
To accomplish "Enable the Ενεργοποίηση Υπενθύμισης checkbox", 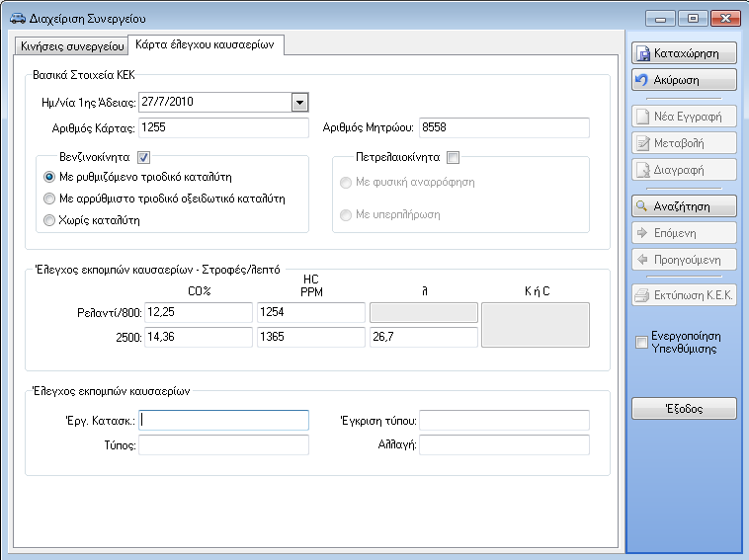I will click(x=641, y=343).
